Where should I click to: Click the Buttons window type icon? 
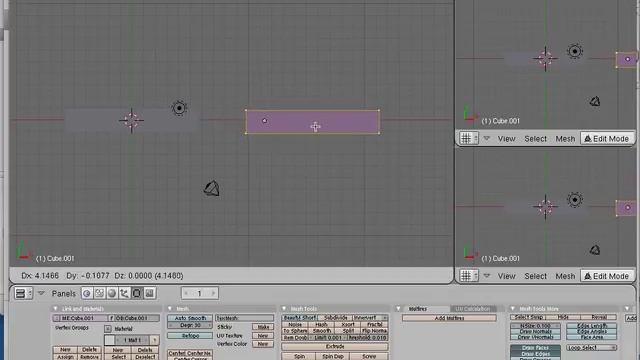(23, 293)
